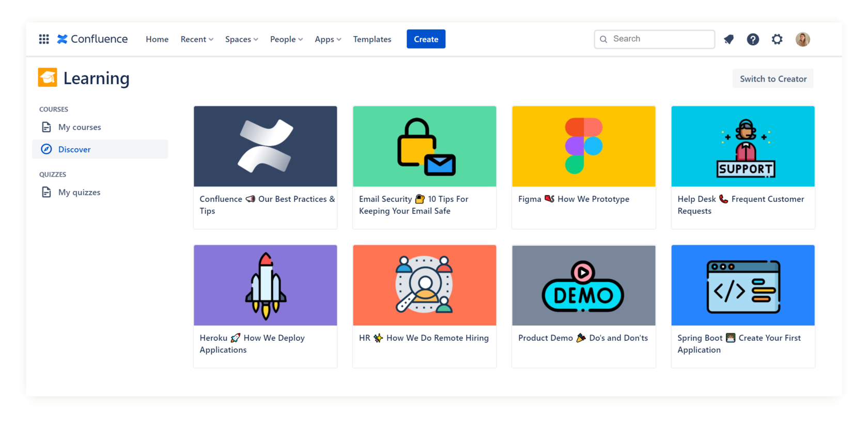This screenshot has height=426, width=868.
Task: Expand the People dropdown
Action: click(286, 39)
